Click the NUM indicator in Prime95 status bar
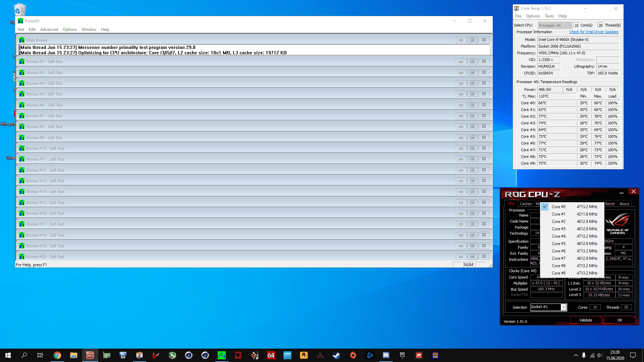 tap(469, 265)
